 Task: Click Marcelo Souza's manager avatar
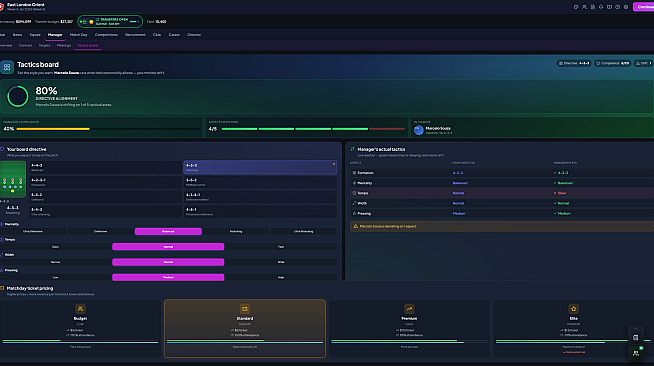tap(419, 130)
